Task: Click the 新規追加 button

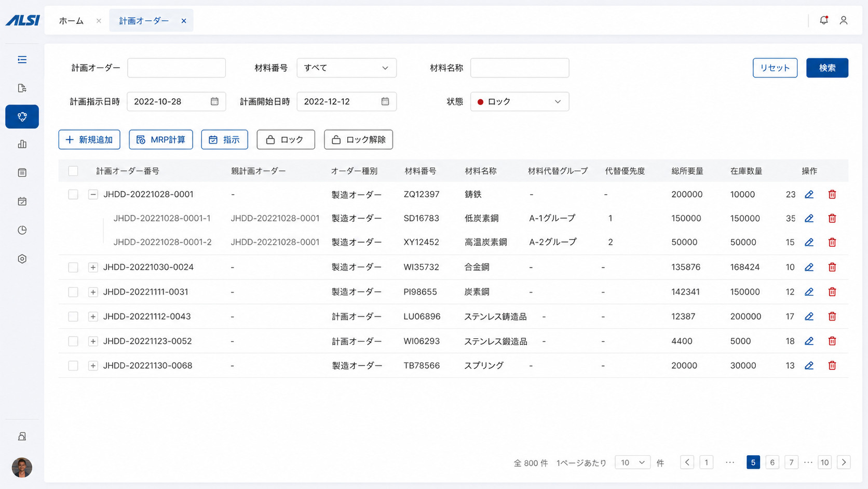Action: (x=89, y=140)
